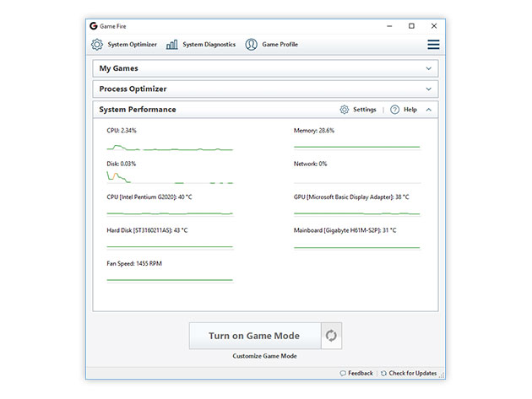Viewport: 532px width, 399px height.
Task: Open the System Diagnostics tab
Action: [x=201, y=45]
